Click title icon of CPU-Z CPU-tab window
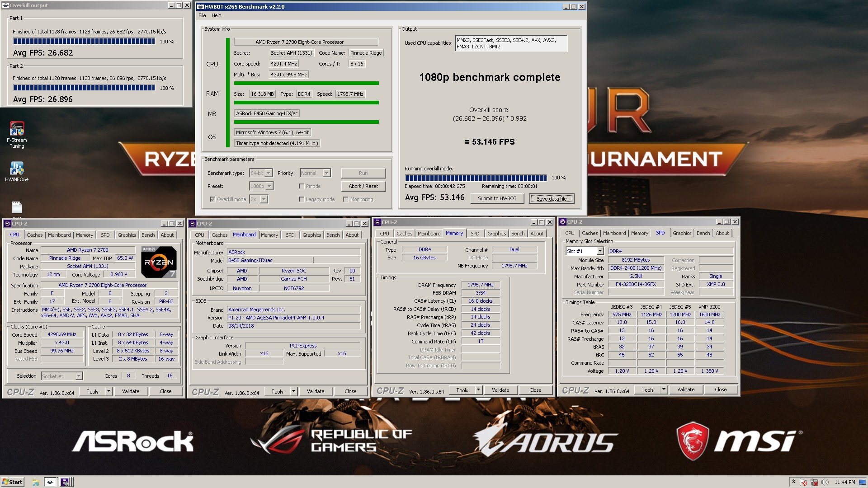 7,224
